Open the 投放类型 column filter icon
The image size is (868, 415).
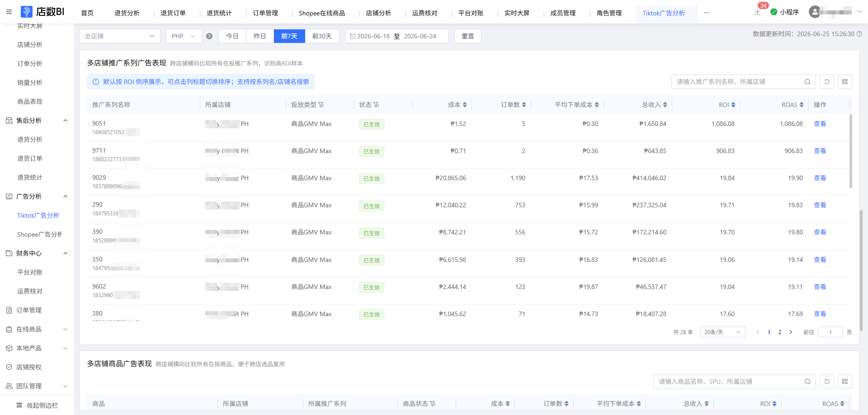click(x=321, y=105)
